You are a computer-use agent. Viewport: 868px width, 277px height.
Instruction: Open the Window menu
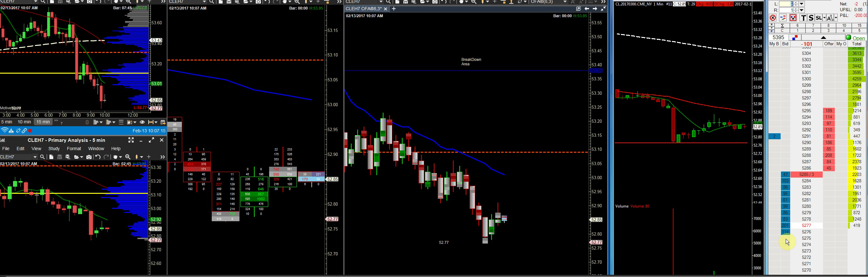pos(96,149)
